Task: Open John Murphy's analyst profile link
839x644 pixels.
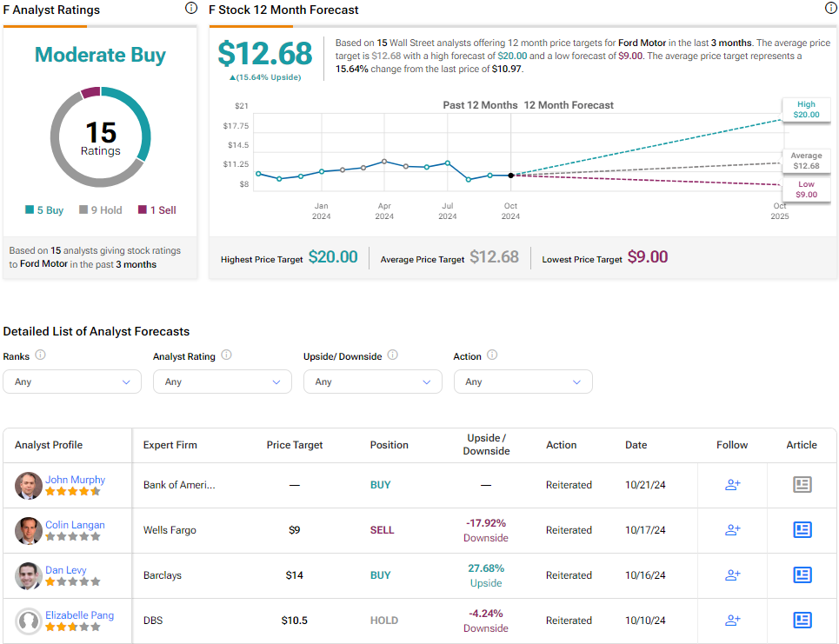Action: [x=75, y=480]
